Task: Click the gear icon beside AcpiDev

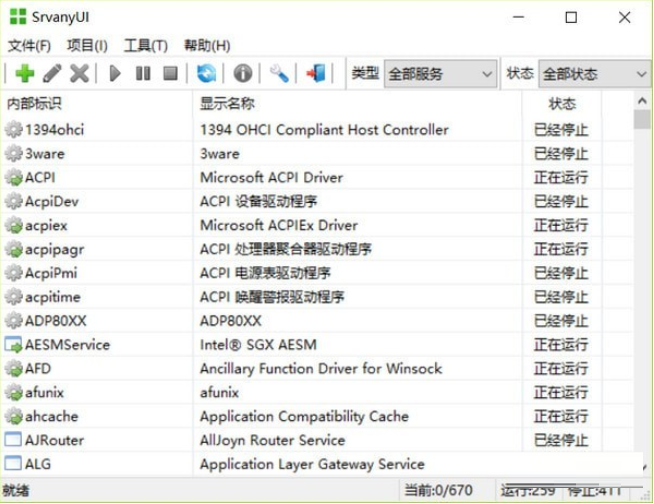Action: click(x=14, y=201)
